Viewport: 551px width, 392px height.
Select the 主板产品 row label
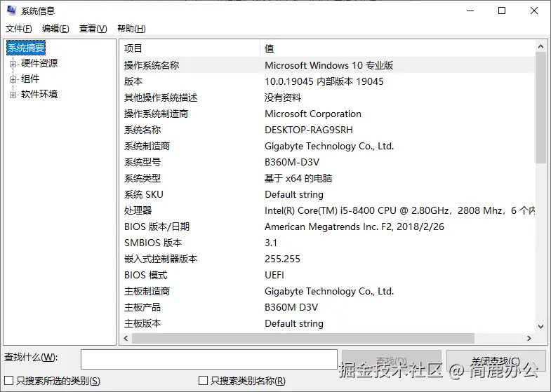tap(142, 307)
